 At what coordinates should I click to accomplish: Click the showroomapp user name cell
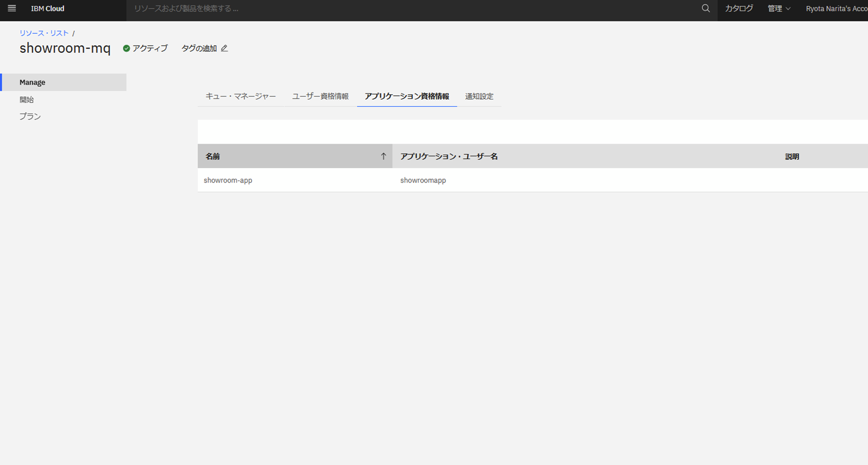(423, 180)
